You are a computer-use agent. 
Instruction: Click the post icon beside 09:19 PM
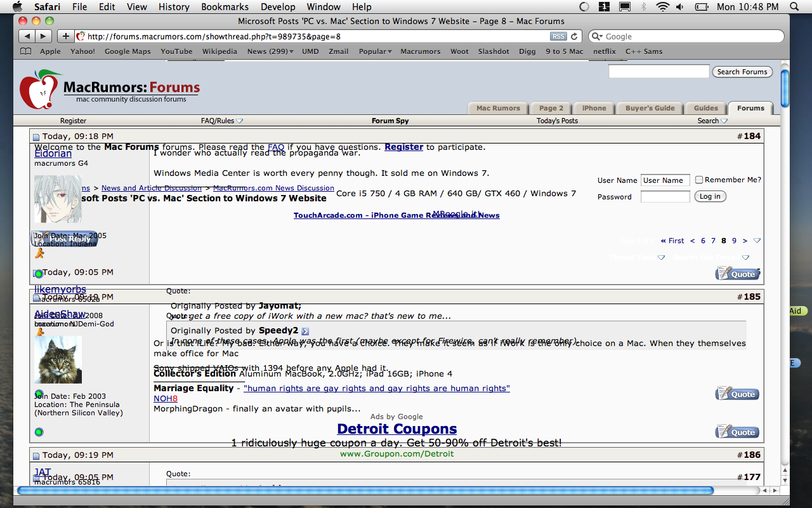coord(36,455)
